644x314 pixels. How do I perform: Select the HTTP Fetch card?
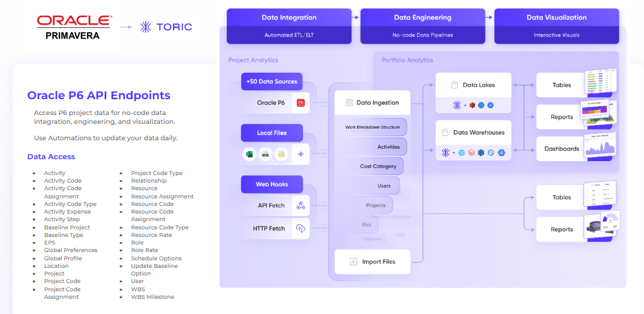pos(275,229)
